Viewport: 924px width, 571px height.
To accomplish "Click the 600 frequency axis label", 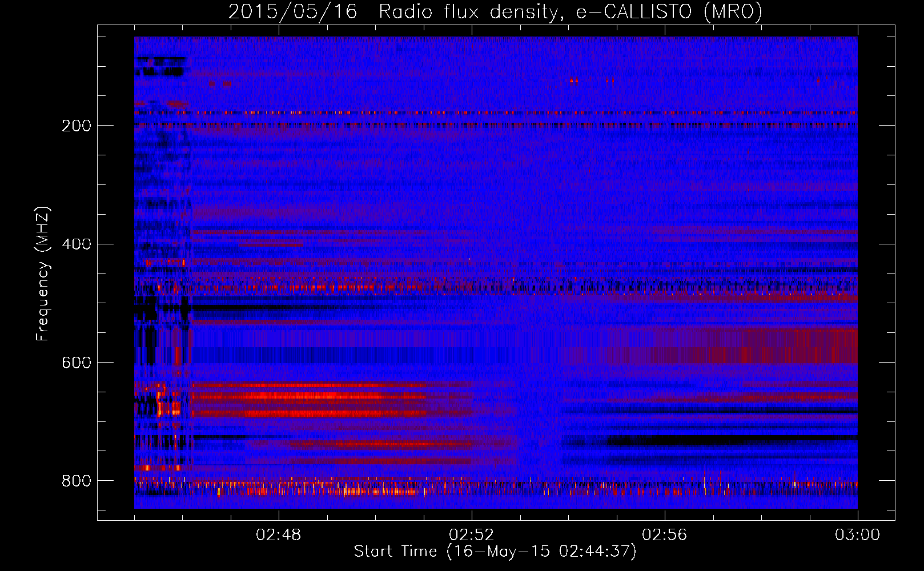I will click(x=76, y=363).
